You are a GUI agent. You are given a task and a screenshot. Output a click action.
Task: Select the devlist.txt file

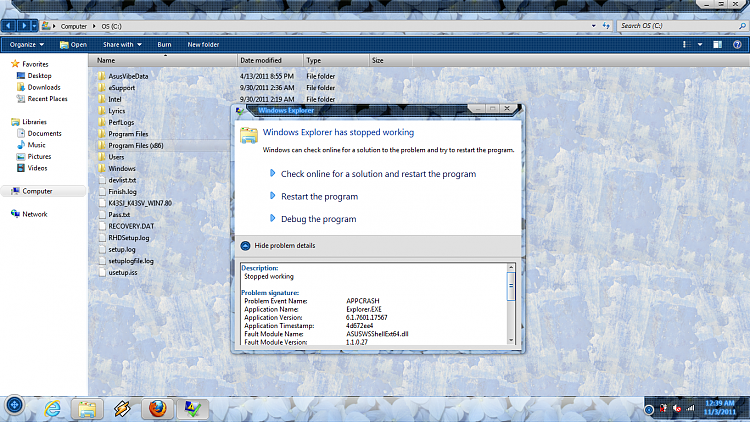(x=117, y=180)
